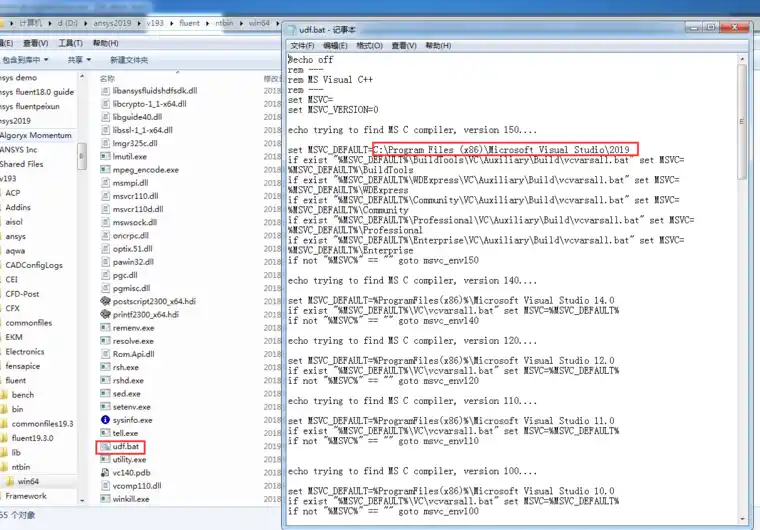Select fluent19.3.0 folder in navigation tree

pos(32,438)
